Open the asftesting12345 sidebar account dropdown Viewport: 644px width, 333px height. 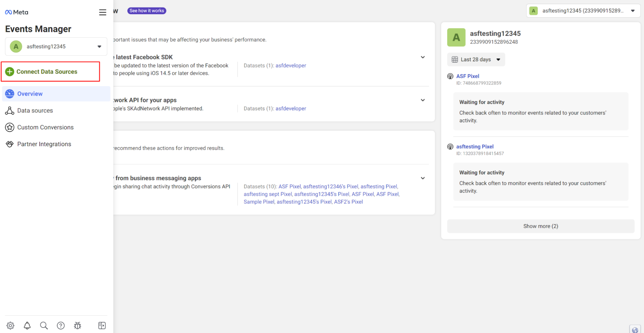click(56, 46)
